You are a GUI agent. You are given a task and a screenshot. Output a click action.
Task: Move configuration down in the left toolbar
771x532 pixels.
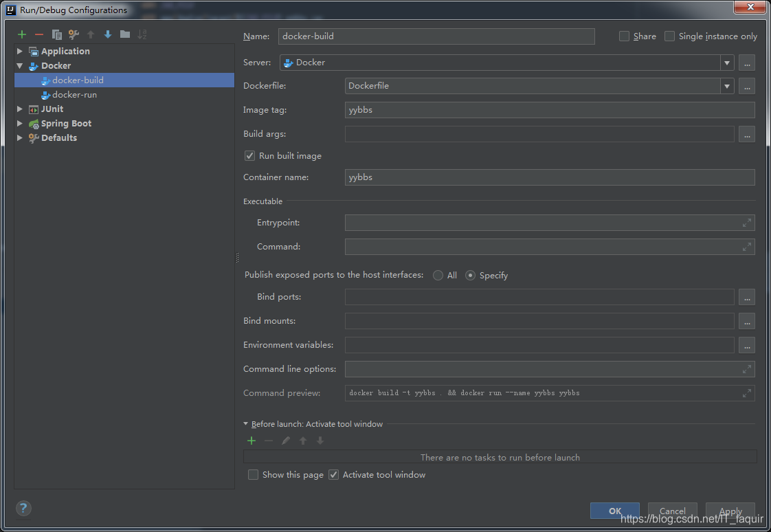click(x=108, y=34)
